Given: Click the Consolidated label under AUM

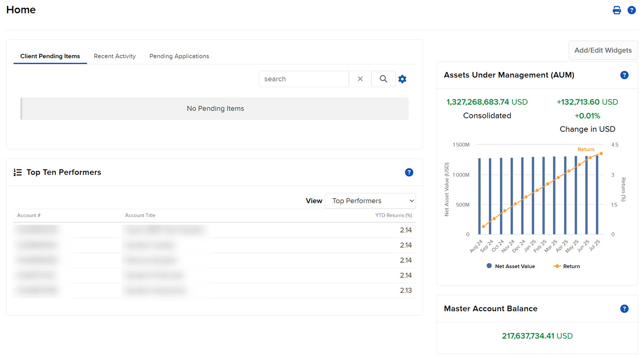Looking at the screenshot, I should pyautogui.click(x=487, y=116).
